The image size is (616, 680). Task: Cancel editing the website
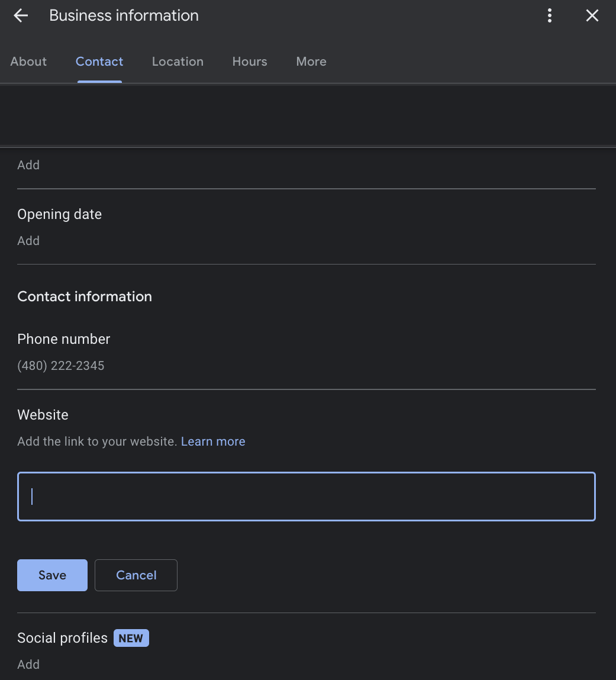[x=136, y=575]
